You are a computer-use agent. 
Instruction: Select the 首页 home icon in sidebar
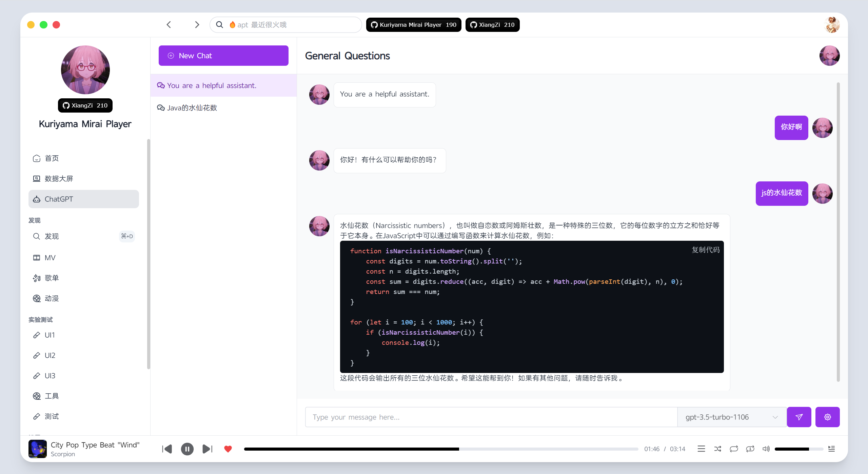52,158
